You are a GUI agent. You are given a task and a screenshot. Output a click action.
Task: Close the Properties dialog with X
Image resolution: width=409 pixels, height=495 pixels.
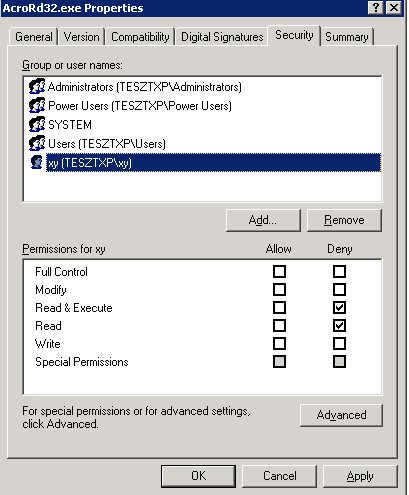(394, 8)
